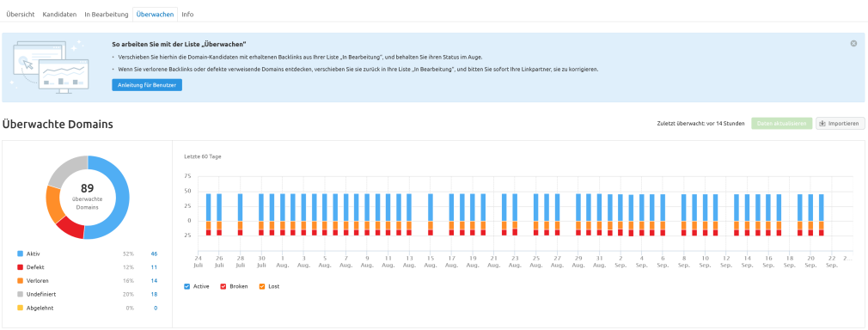
Task: Click the blue Aktiv legend square
Action: tap(21, 254)
